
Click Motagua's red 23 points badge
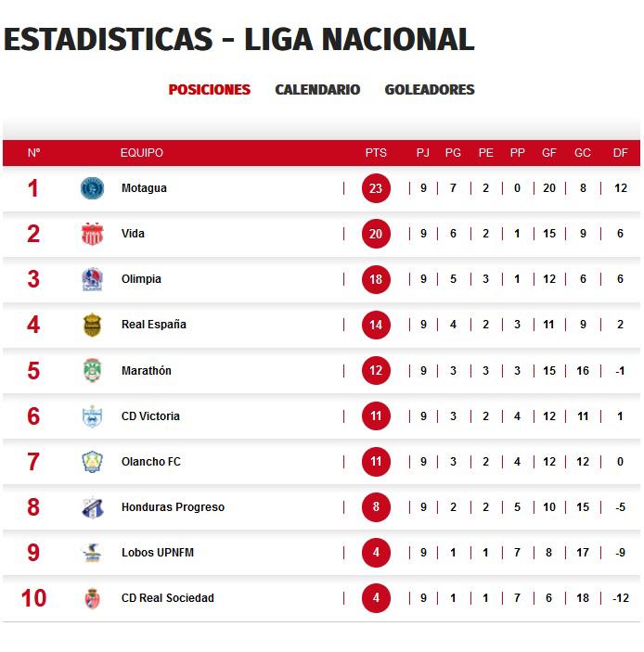(376, 188)
